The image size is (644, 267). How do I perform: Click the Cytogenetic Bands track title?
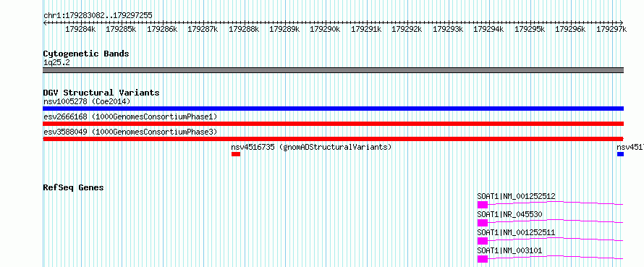(86, 54)
